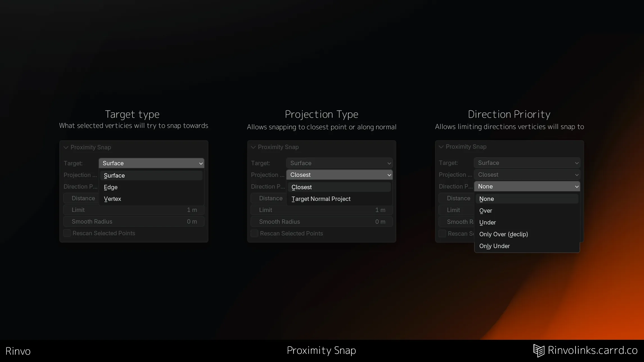Click the Proximity Snap footer title
This screenshot has height=362, width=644.
point(321,350)
